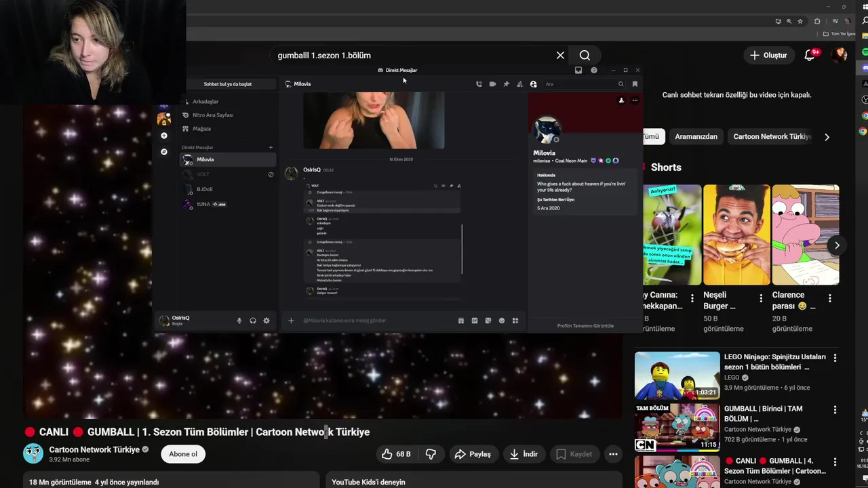Click the Abone ol subscribe button

click(183, 454)
